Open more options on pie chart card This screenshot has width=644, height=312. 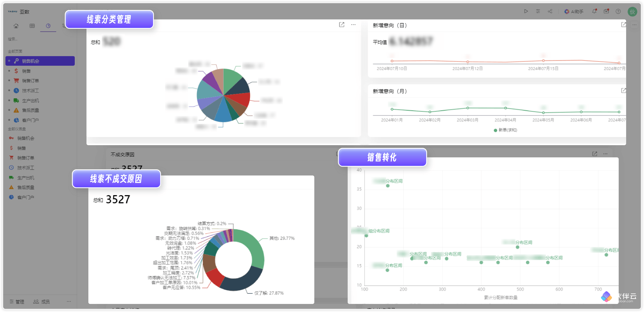click(x=353, y=25)
